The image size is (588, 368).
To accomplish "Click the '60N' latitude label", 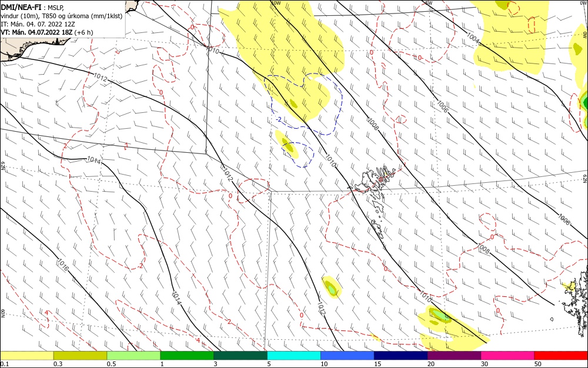I will pos(2,313).
